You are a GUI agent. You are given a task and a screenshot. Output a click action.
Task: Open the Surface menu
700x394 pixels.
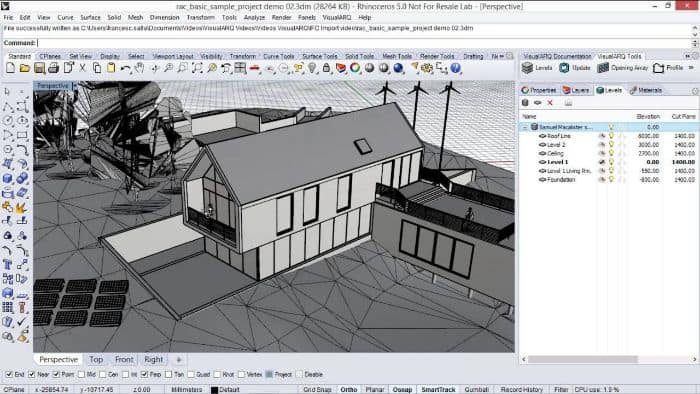click(90, 17)
